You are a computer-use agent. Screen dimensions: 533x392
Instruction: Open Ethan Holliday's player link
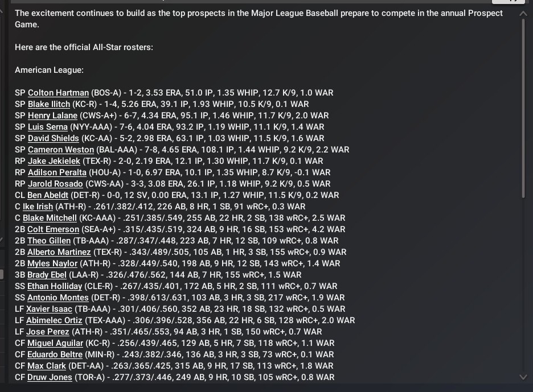tap(55, 286)
